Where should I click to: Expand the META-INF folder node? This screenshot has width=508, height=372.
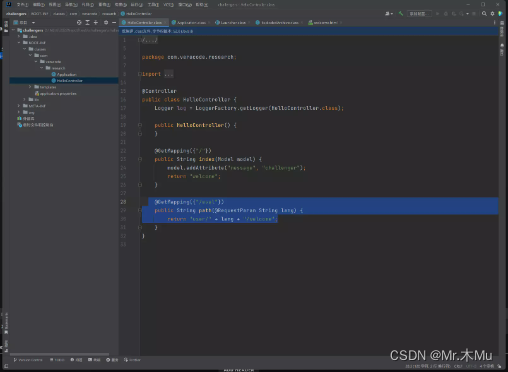19,106
